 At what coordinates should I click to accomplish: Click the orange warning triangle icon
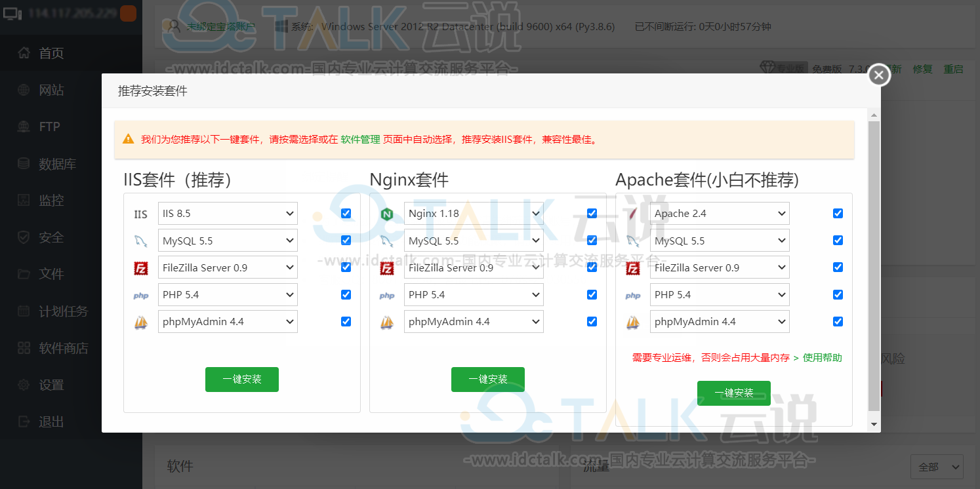click(x=128, y=140)
